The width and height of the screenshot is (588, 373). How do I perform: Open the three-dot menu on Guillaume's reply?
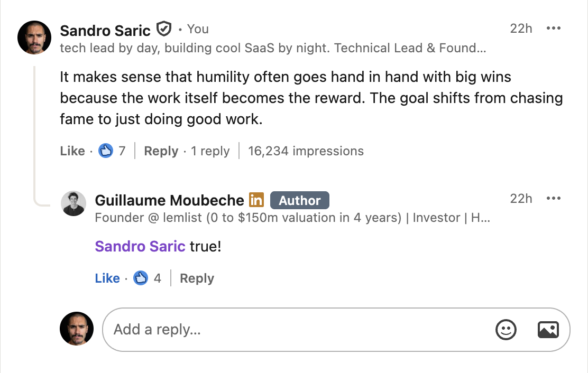pos(553,199)
